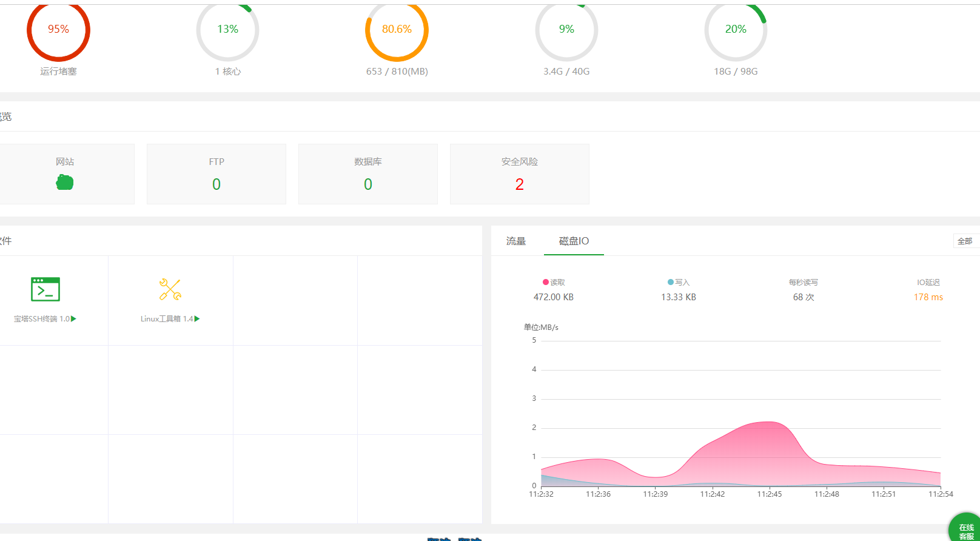Select the 磁盘IO tab

[x=574, y=241]
